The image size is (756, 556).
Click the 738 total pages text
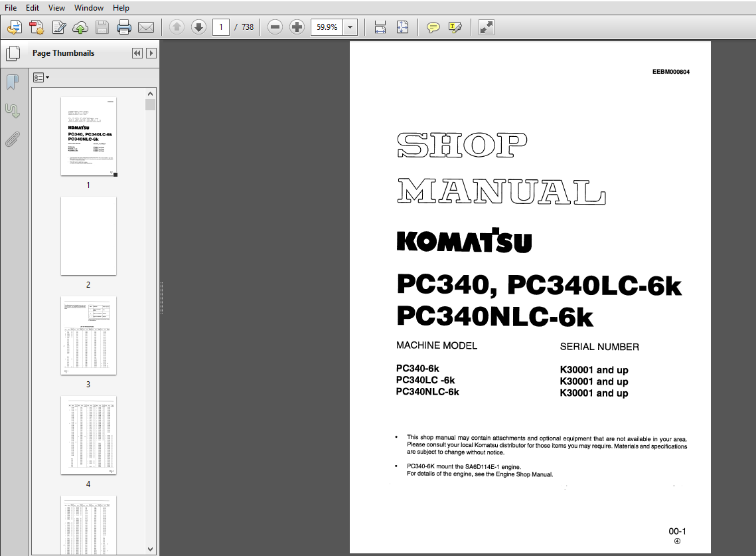[x=248, y=27]
